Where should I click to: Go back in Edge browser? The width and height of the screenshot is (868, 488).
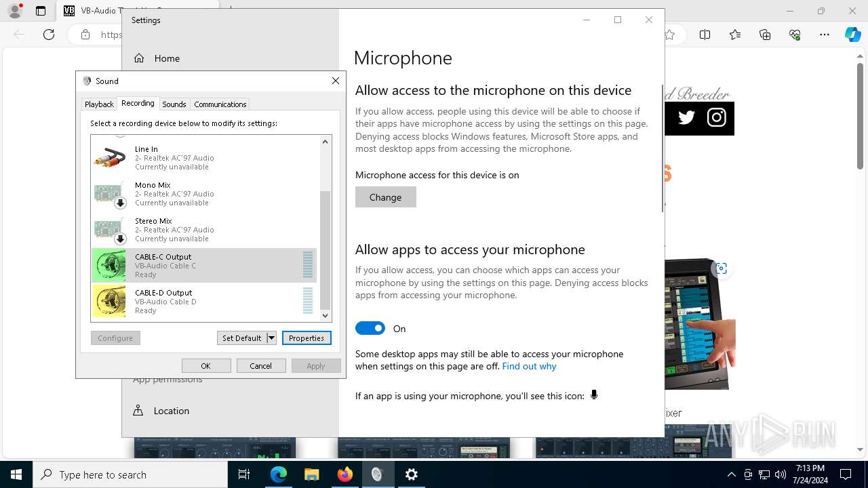tap(19, 35)
